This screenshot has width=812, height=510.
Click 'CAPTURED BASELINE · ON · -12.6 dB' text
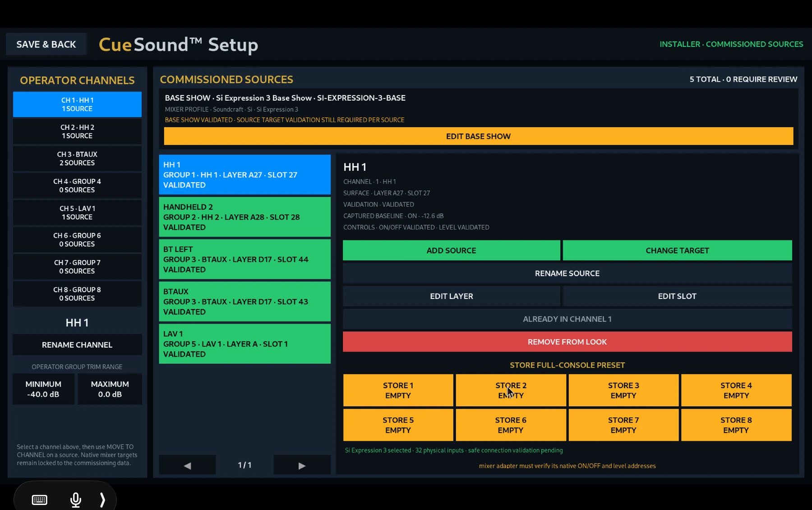coord(393,216)
